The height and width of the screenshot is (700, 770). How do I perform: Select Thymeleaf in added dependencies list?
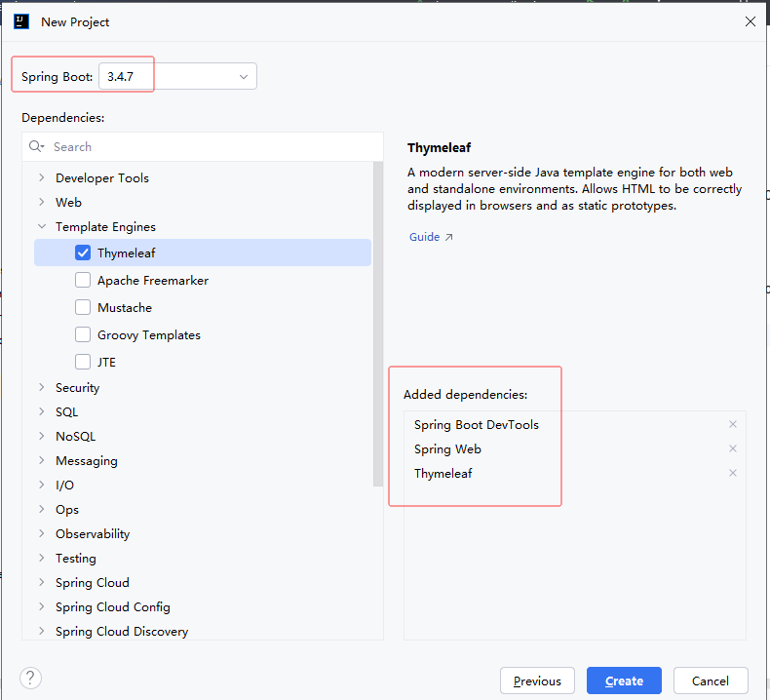tap(443, 474)
